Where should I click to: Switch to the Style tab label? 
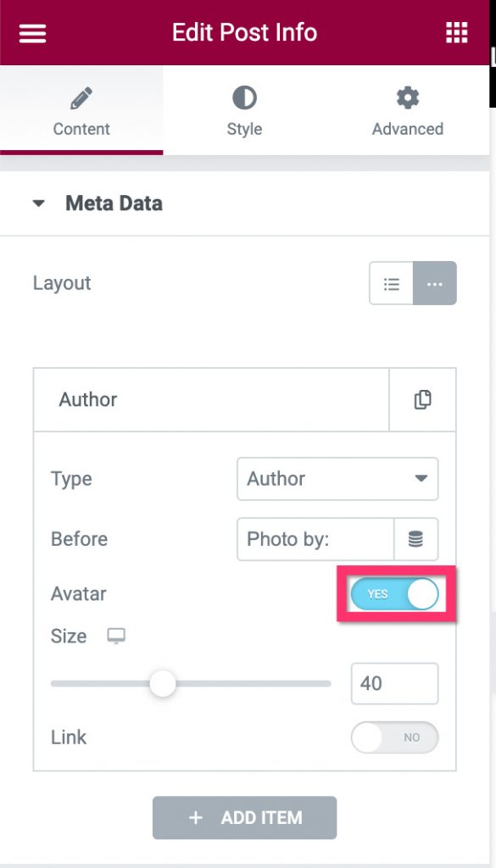(244, 129)
